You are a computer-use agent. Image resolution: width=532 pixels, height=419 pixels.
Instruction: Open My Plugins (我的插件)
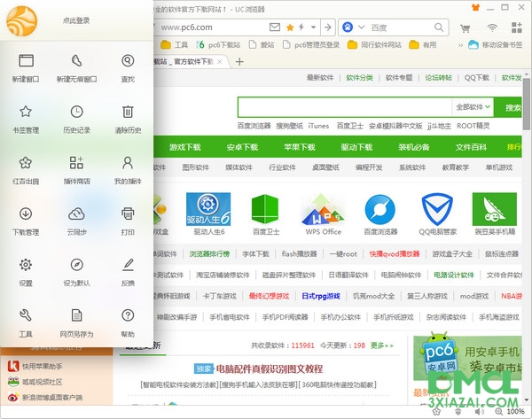(128, 170)
